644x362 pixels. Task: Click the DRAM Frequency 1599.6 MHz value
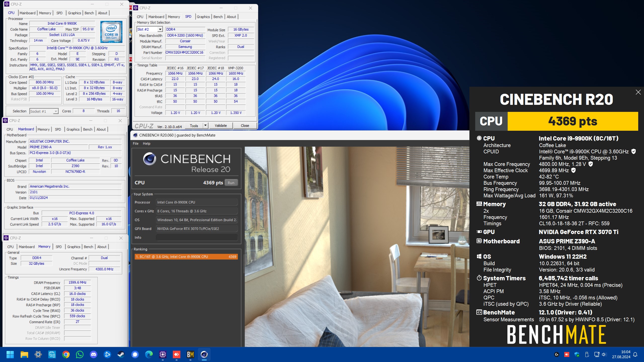77,282
